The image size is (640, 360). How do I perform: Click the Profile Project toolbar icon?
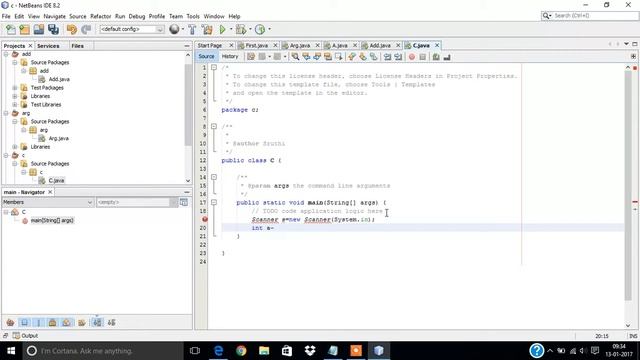click(x=260, y=29)
